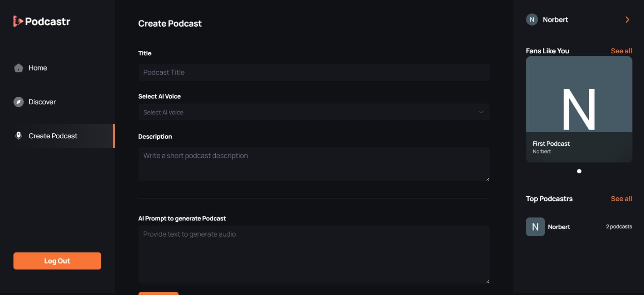Screen dimensions: 644x295
Task: See all Top Podcastrs
Action: pos(621,199)
